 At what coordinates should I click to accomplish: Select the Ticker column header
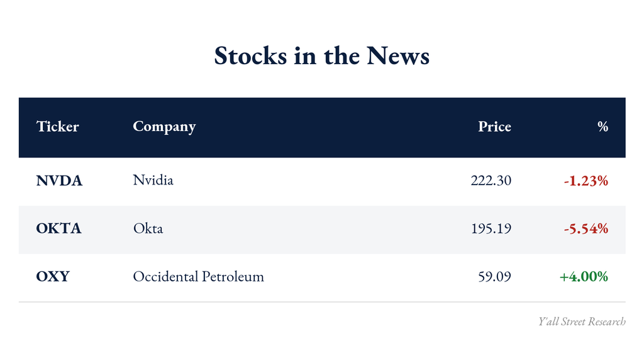point(57,127)
